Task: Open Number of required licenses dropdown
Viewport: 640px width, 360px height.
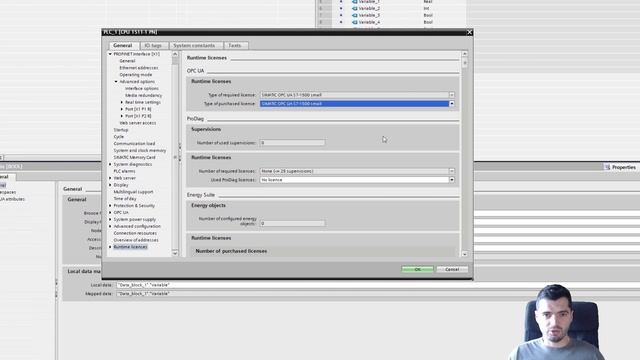Action: (451, 171)
